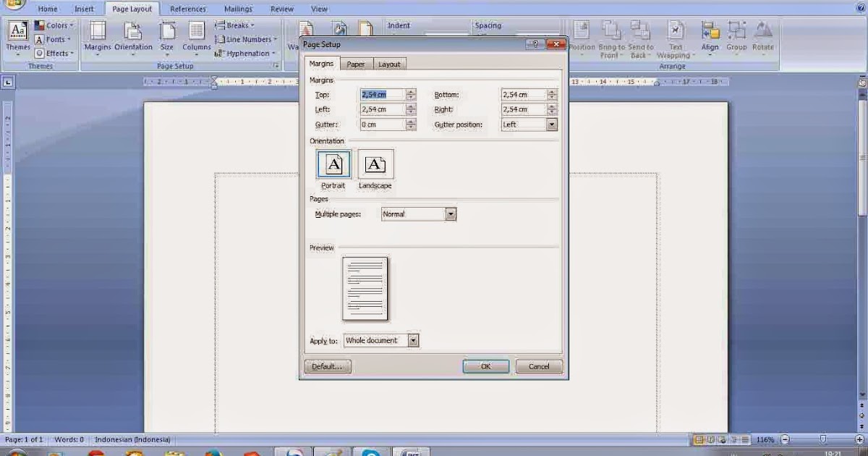Select the Margins tab in Page Setup
Image resolution: width=868 pixels, height=456 pixels.
[321, 64]
